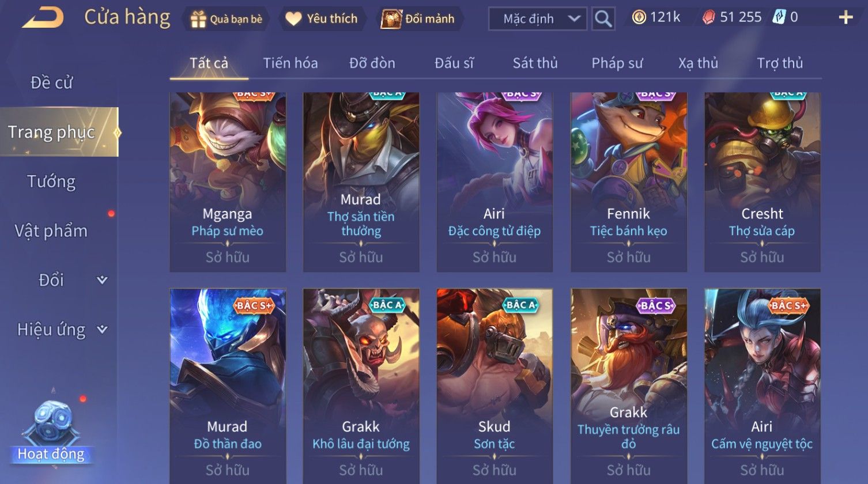Expand the Hiệu ứng sidebar chevron
The width and height of the screenshot is (868, 484).
click(x=102, y=330)
